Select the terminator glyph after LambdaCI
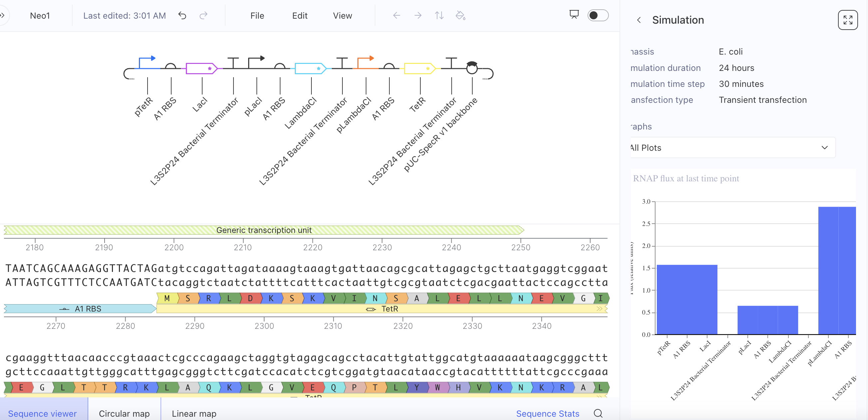Viewport: 868px width, 420px height. pyautogui.click(x=342, y=63)
